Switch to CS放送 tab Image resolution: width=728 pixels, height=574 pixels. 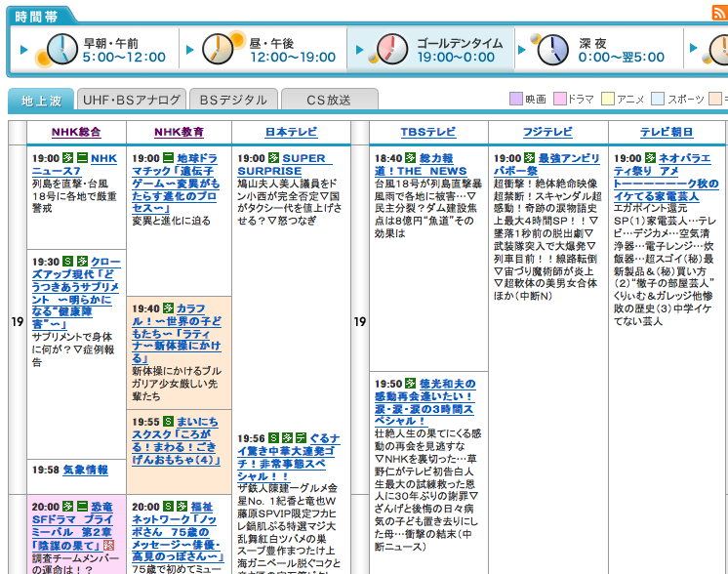329,100
